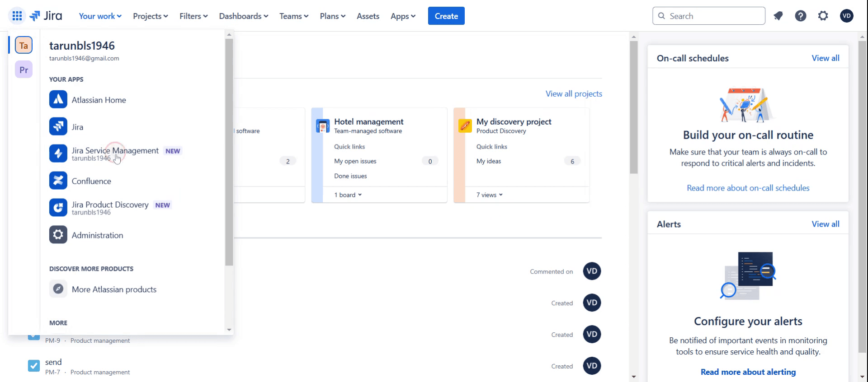Click inside the Search field
Image resolution: width=868 pixels, height=382 pixels.
point(709,16)
